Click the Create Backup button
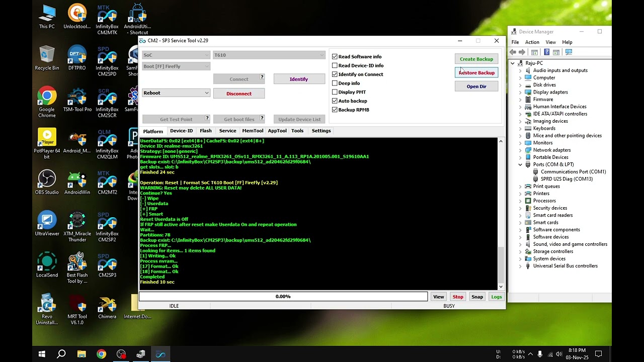The height and width of the screenshot is (362, 644). coord(476,59)
